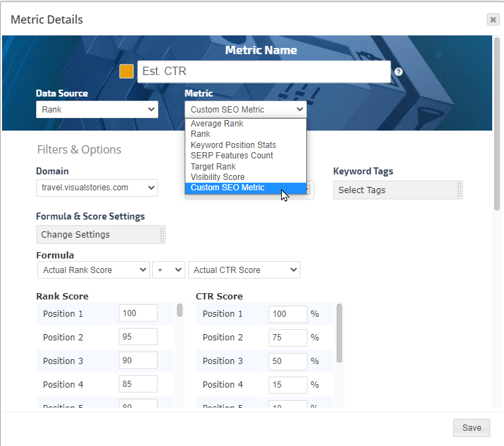Screen dimensions: 504x446
Task: Edit the CTR Score Position 3 field
Action: 287,361
